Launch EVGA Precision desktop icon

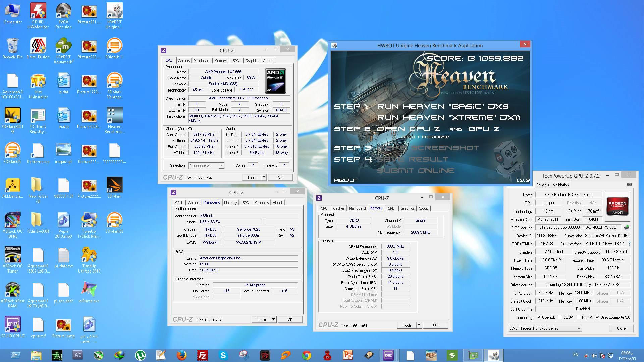point(63,15)
